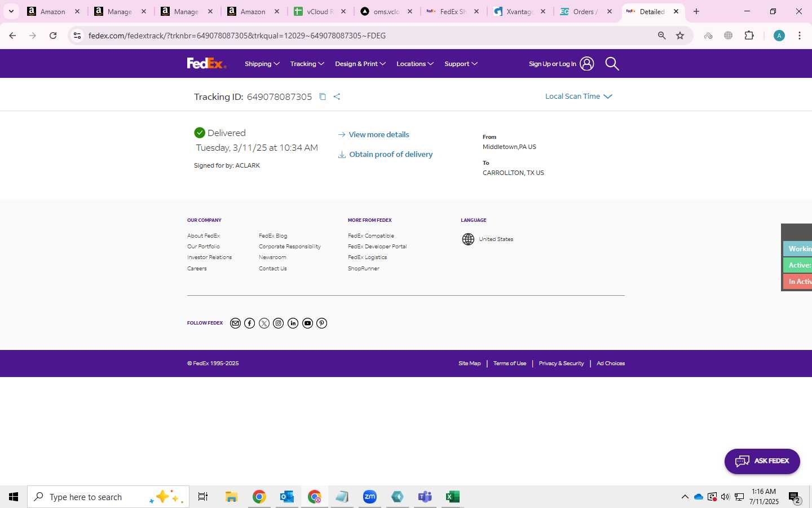The image size is (812, 508).
Task: Click the browser address bar URL
Action: [237, 36]
